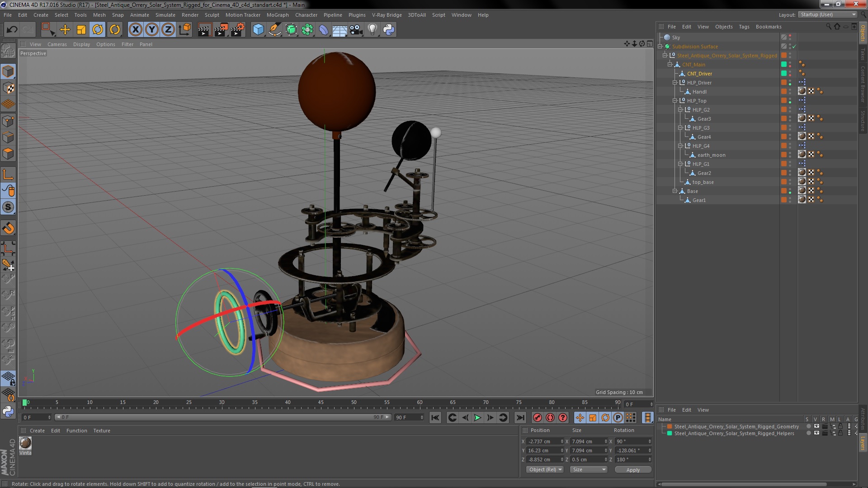Screen dimensions: 868x488
Task: Switch to Edges mode
Action: pyautogui.click(x=8, y=137)
